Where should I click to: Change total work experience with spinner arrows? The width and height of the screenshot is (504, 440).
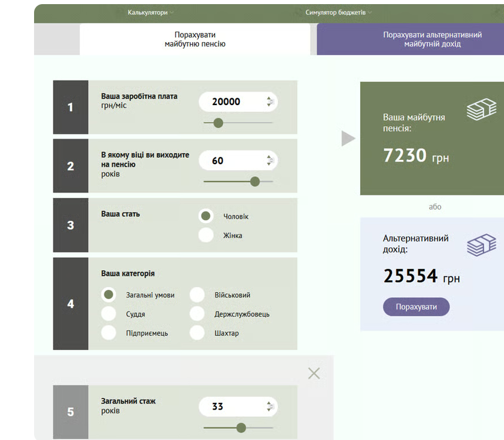click(269, 407)
